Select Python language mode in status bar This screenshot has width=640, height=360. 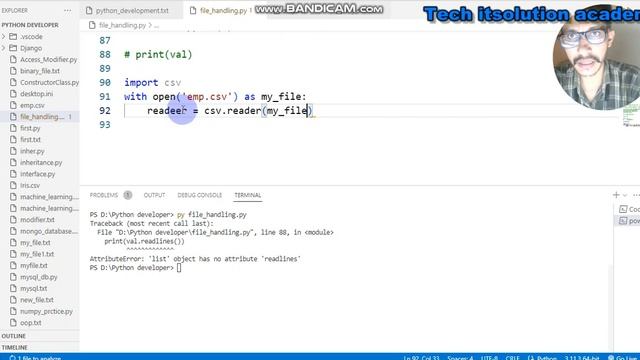[x=546, y=357]
